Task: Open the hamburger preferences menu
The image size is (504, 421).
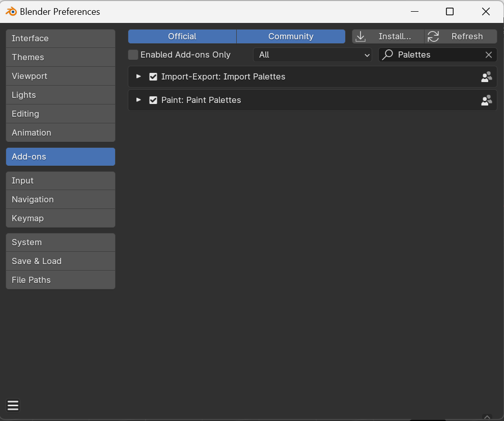Action: (13, 406)
